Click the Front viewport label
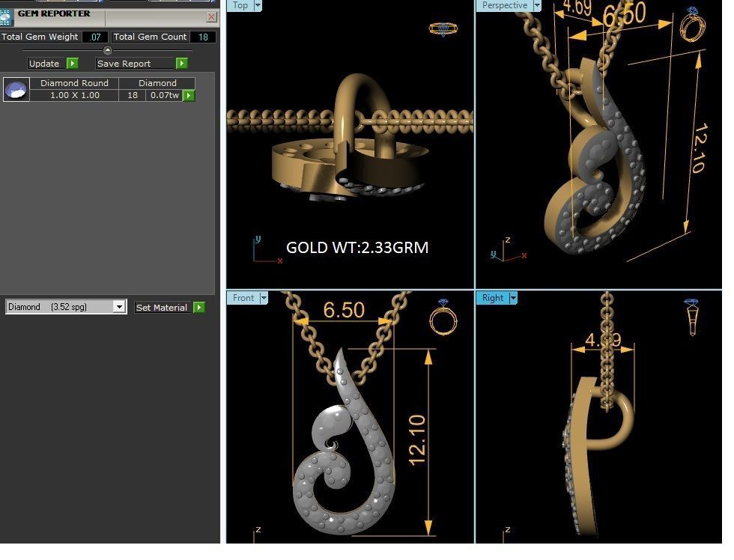Viewport: 734px width, 560px height. pyautogui.click(x=243, y=298)
